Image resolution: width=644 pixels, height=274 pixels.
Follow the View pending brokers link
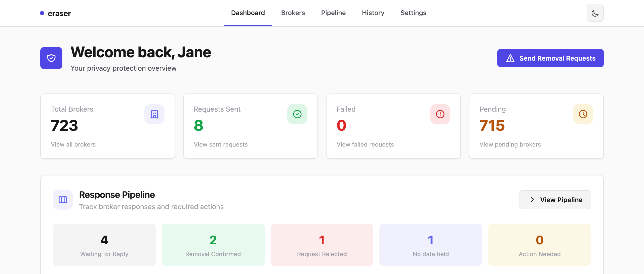coord(510,145)
